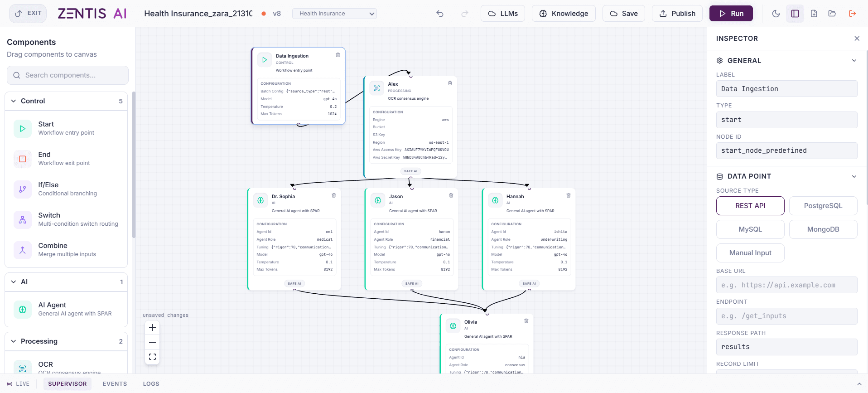Screen dimensions: 868x393
Task: Select Manual Input source type
Action: coord(750,253)
